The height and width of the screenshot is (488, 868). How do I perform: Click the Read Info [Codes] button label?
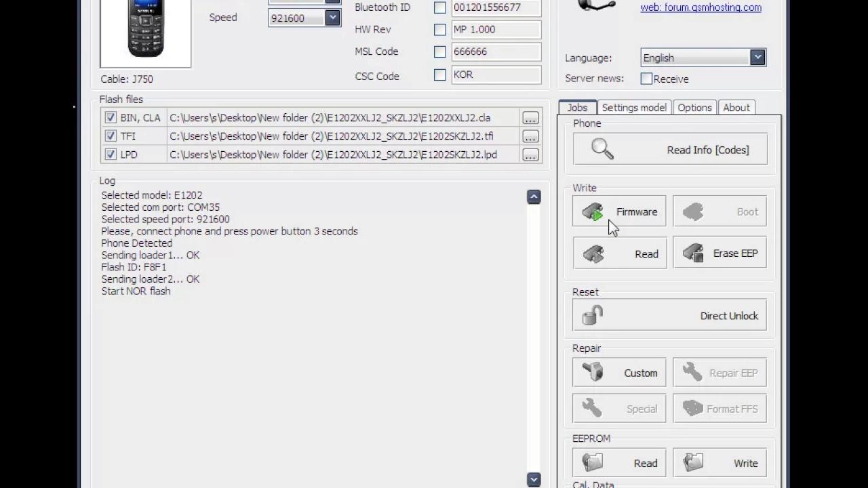[708, 150]
